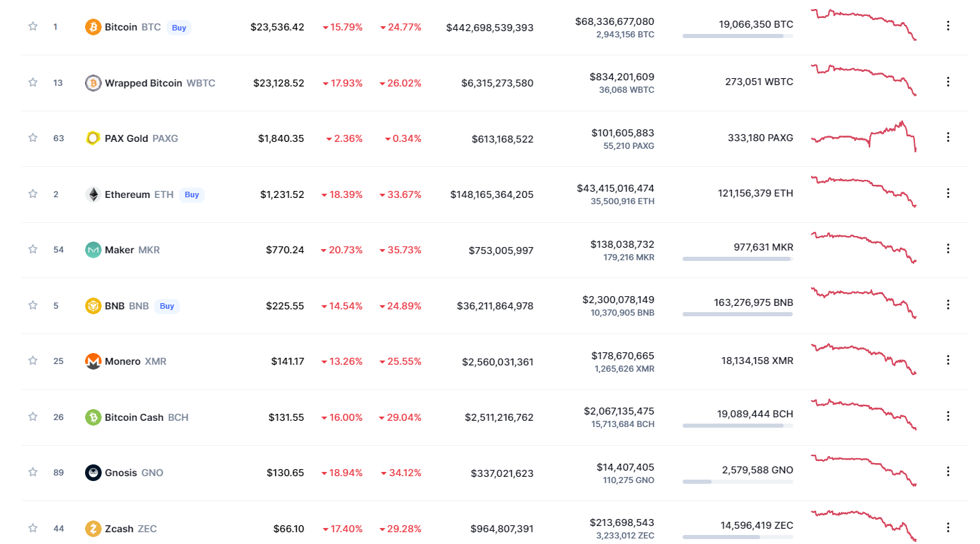Toggle the watchlist star for Ethereum
Viewport: 980px width, 544px height.
[x=33, y=194]
